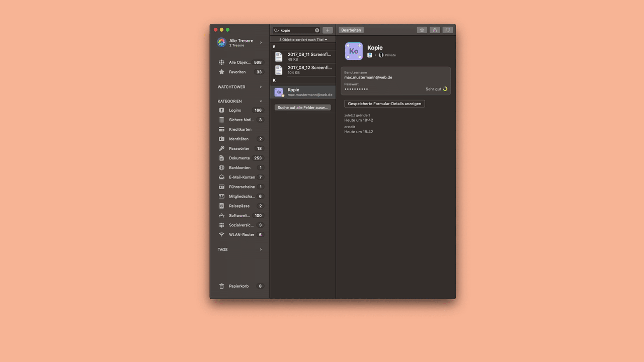Click the Favoriten star icon
The height and width of the screenshot is (362, 644).
point(221,72)
